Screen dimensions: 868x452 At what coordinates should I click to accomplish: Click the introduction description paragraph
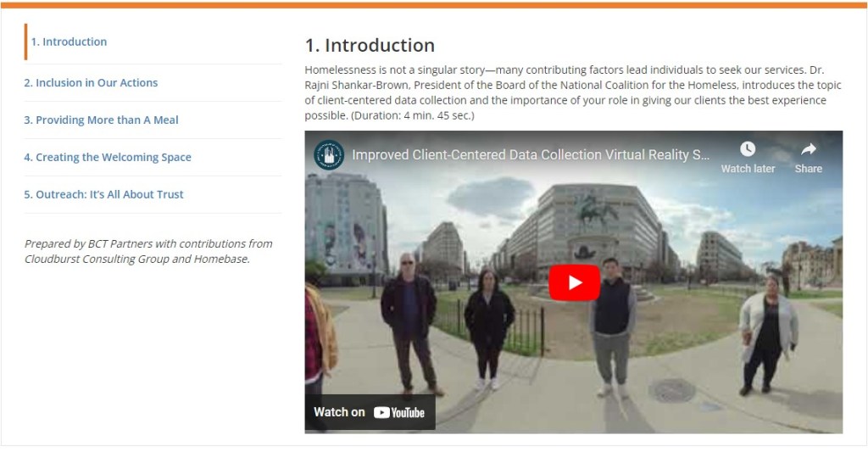565,92
